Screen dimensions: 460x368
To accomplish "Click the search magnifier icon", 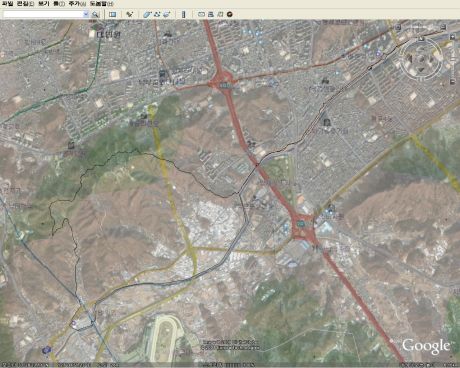I will click(x=95, y=14).
